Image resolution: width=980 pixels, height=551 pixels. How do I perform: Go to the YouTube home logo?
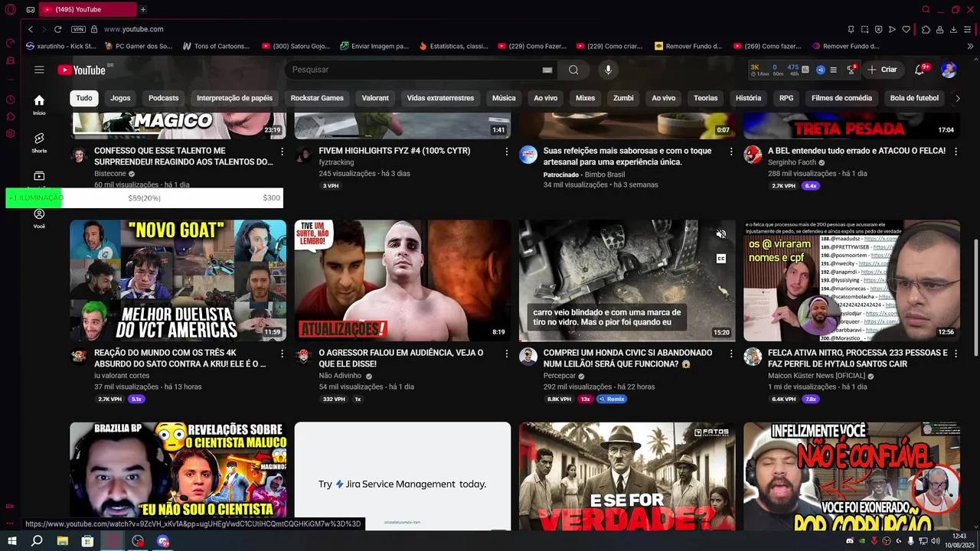pos(81,70)
